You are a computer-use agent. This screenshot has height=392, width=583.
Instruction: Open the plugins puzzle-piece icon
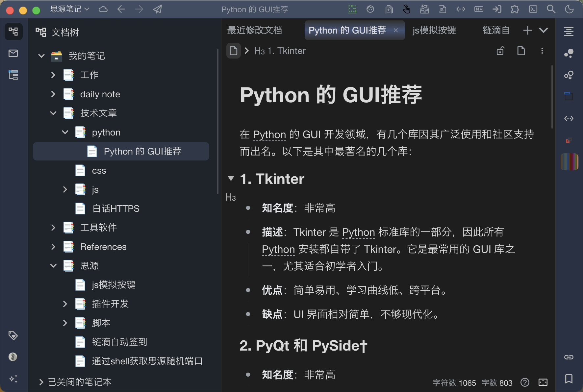pos(515,9)
